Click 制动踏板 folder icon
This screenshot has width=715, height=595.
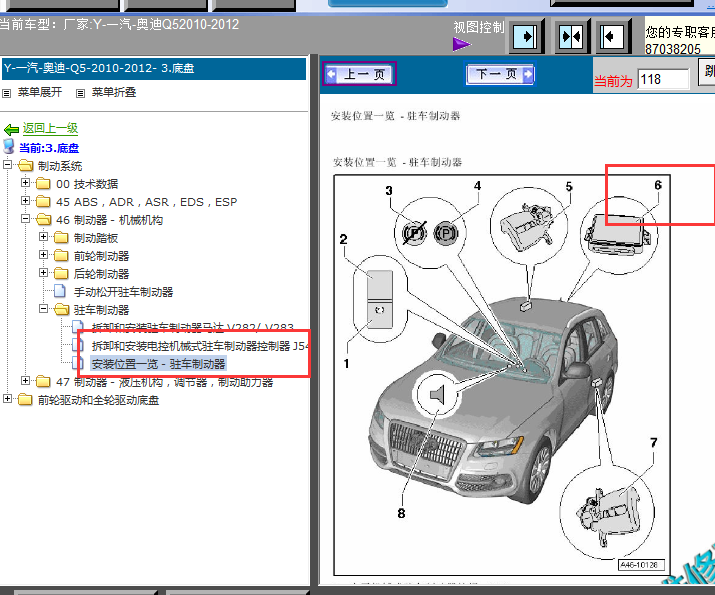click(61, 238)
